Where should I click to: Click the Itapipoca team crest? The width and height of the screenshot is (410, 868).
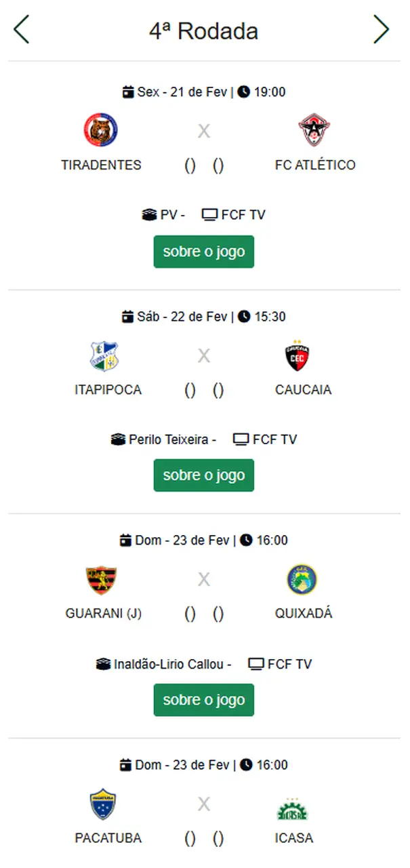(x=104, y=355)
